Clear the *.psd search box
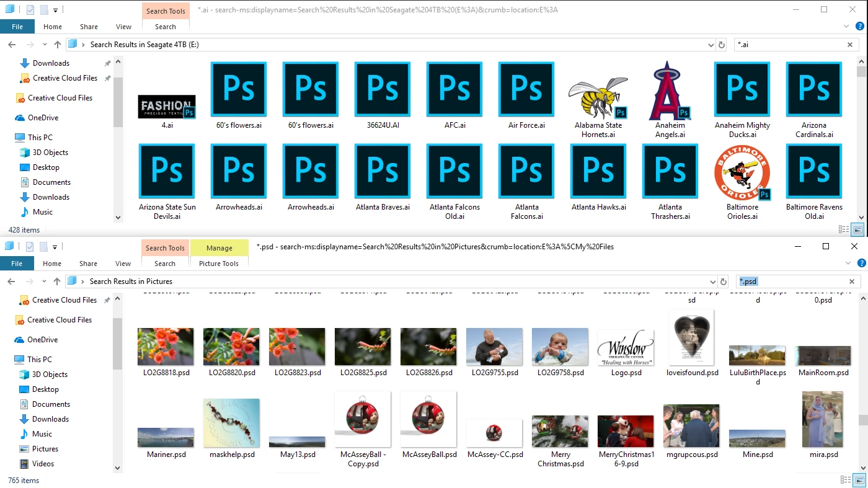Image resolution: width=868 pixels, height=488 pixels. pos(852,282)
